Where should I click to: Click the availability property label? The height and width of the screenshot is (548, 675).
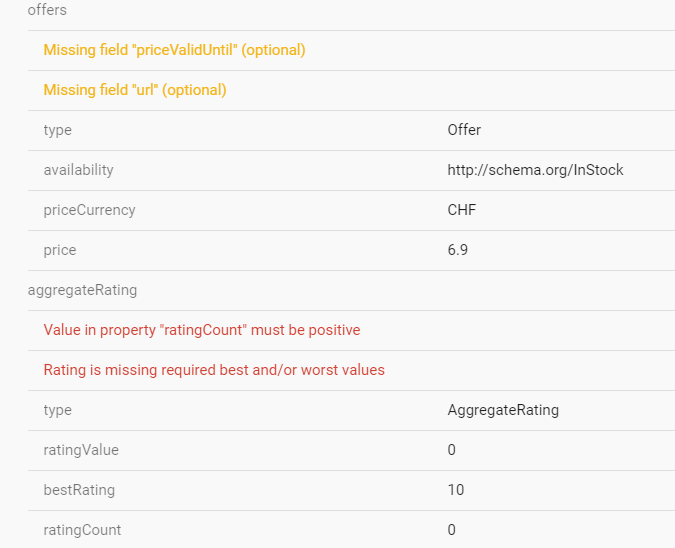coord(78,170)
